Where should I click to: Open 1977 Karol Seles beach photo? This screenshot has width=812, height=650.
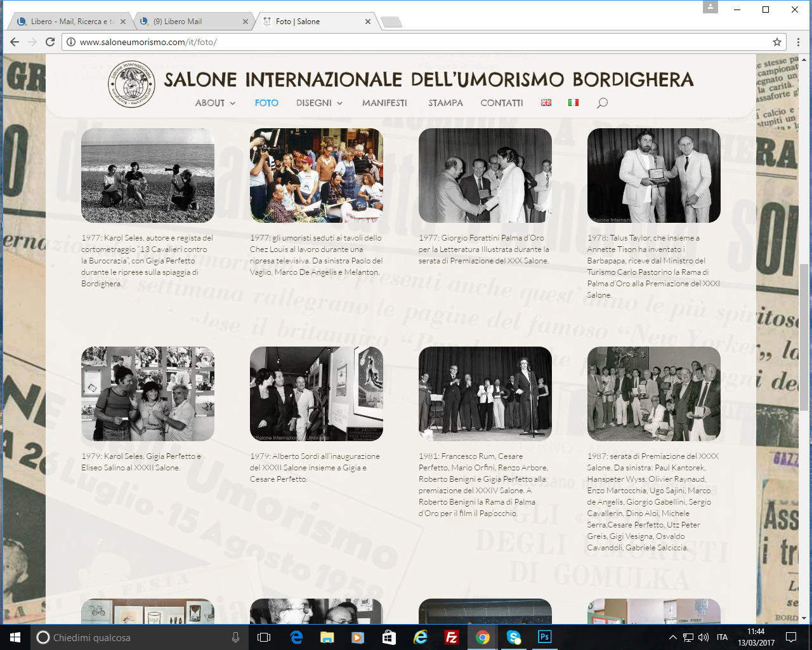tap(148, 175)
